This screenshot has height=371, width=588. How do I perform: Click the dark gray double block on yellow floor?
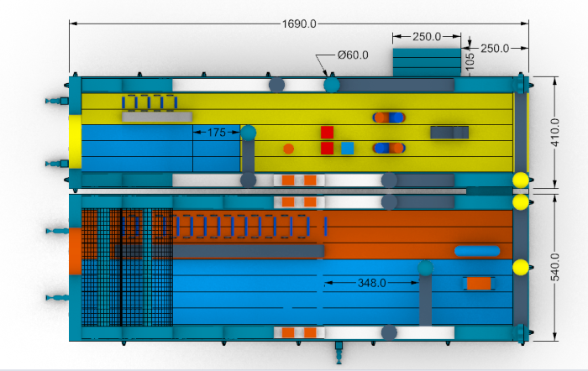pos(449,132)
